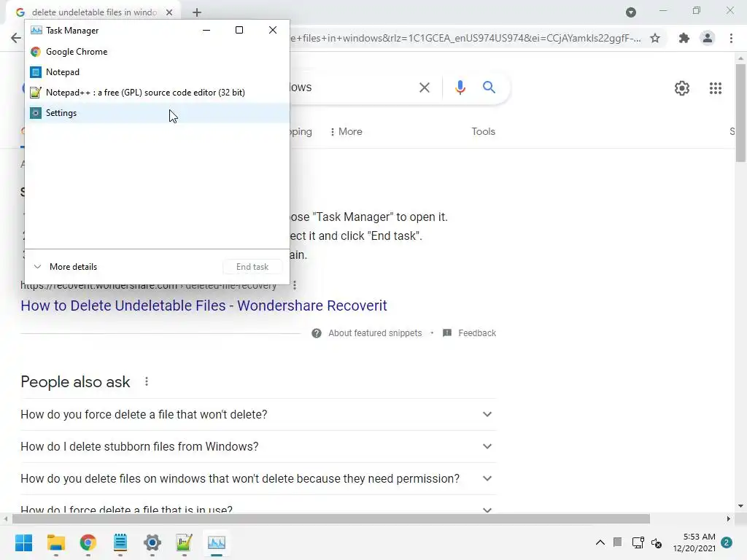Click Settings gear icon in Task Manager list
The image size is (747, 560).
point(36,113)
